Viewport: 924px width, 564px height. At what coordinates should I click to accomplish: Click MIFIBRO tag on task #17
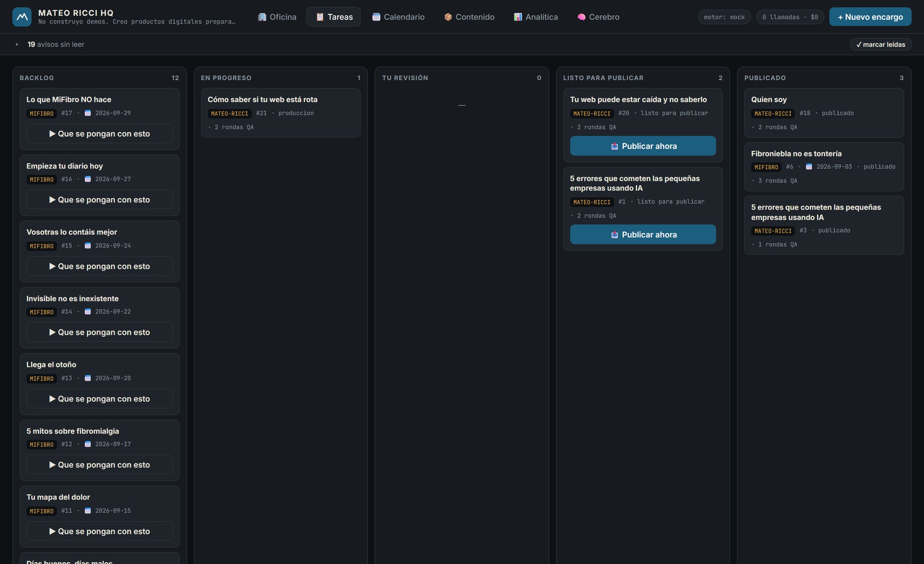coord(42,114)
